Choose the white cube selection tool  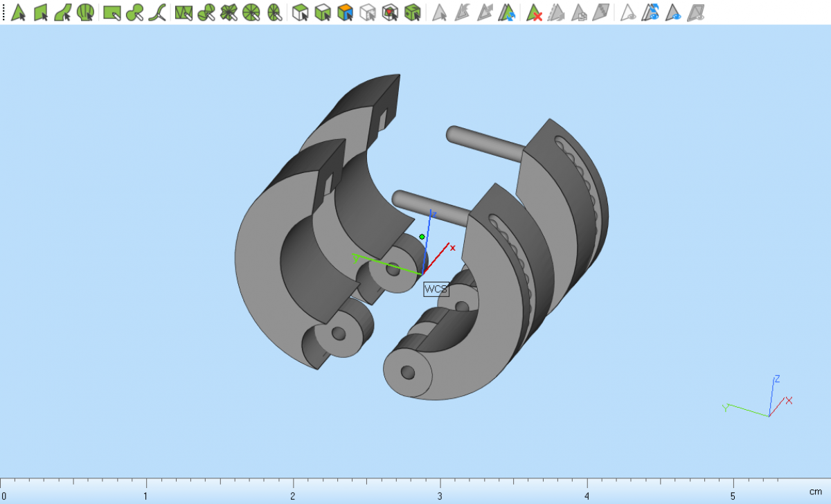[x=300, y=12]
